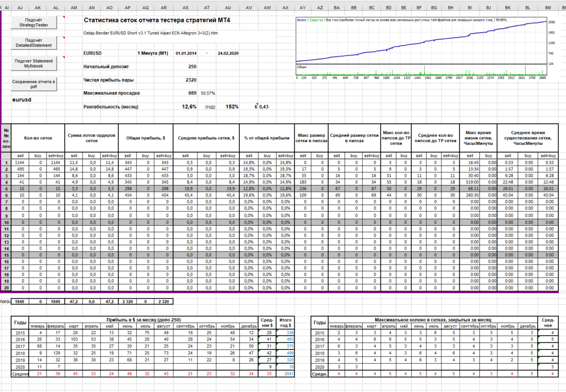The height and width of the screenshot is (392, 566).
Task: Select year 2019 in max knee table
Action: click(319, 360)
